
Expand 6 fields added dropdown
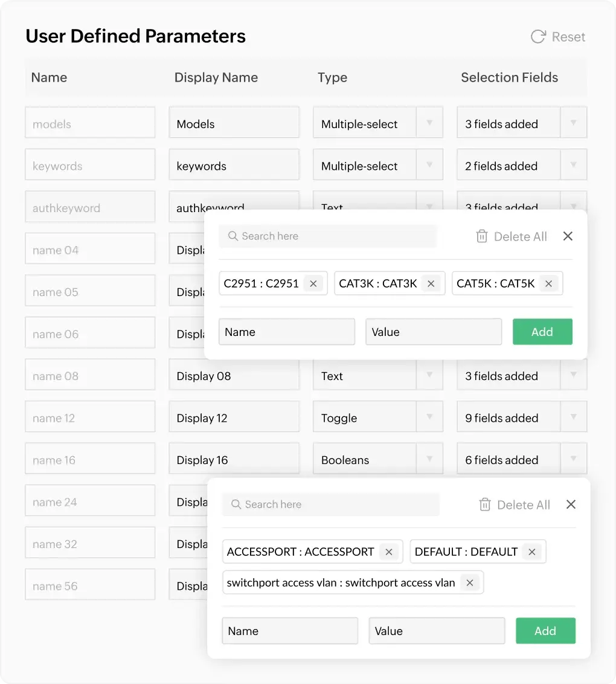point(573,459)
